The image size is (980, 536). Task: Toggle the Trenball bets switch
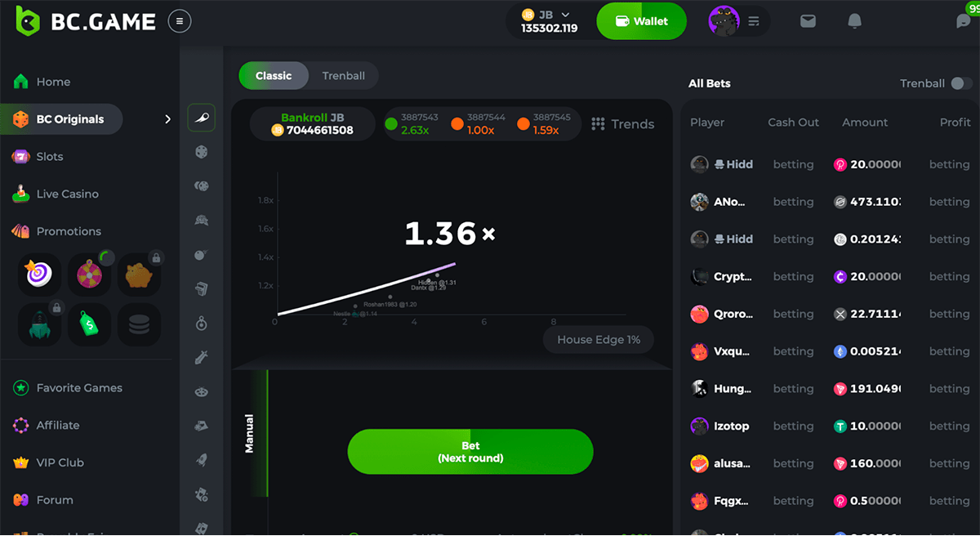coord(962,83)
